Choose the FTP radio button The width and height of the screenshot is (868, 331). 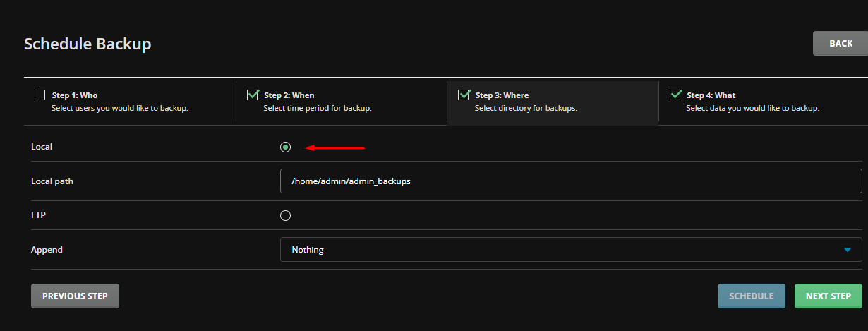point(285,216)
